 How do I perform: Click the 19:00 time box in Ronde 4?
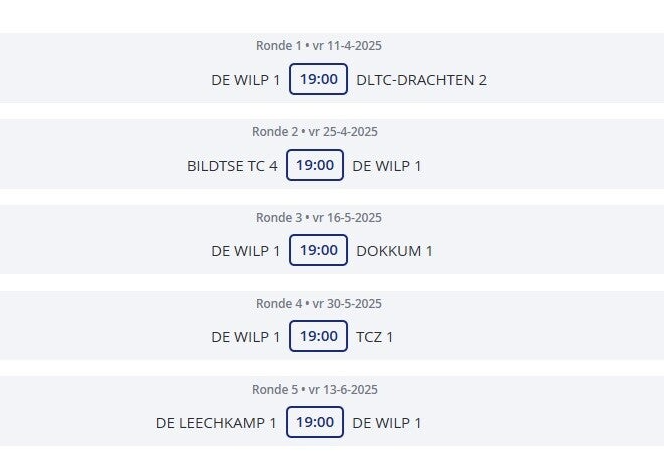318,336
